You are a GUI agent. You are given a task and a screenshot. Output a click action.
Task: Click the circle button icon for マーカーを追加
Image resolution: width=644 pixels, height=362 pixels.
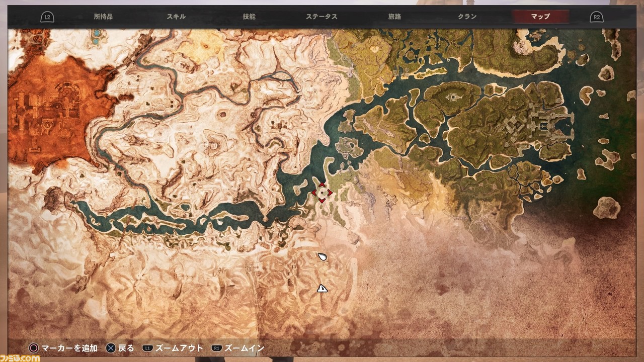pos(34,348)
